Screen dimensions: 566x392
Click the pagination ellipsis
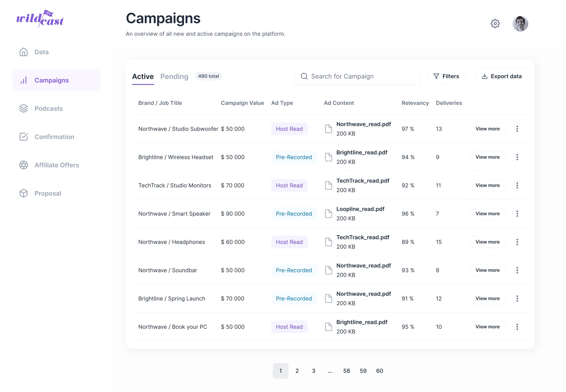point(330,371)
